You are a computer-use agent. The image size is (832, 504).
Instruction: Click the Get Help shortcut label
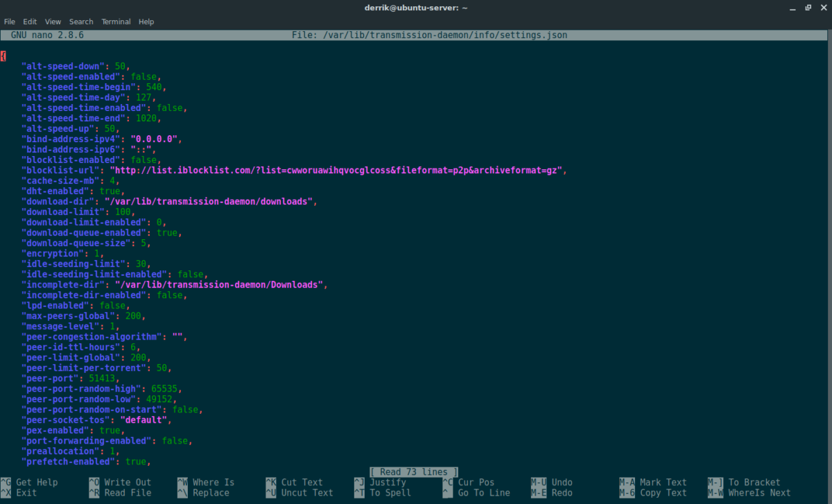37,483
